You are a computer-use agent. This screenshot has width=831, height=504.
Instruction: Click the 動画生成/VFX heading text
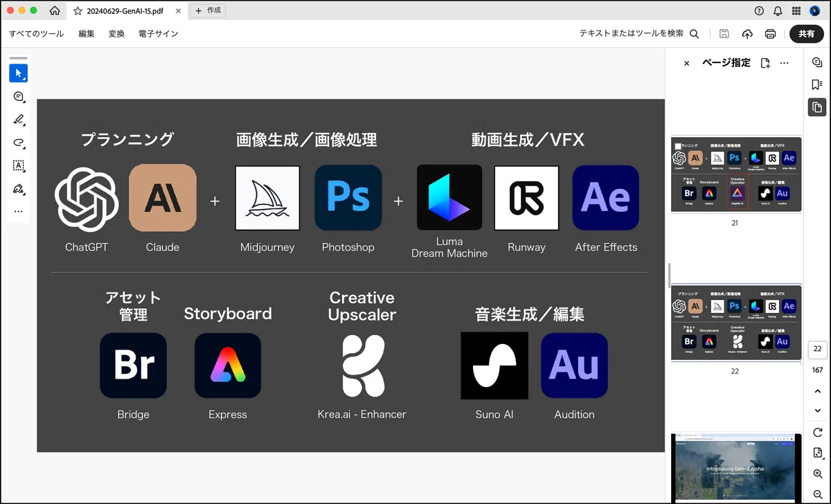(x=528, y=140)
